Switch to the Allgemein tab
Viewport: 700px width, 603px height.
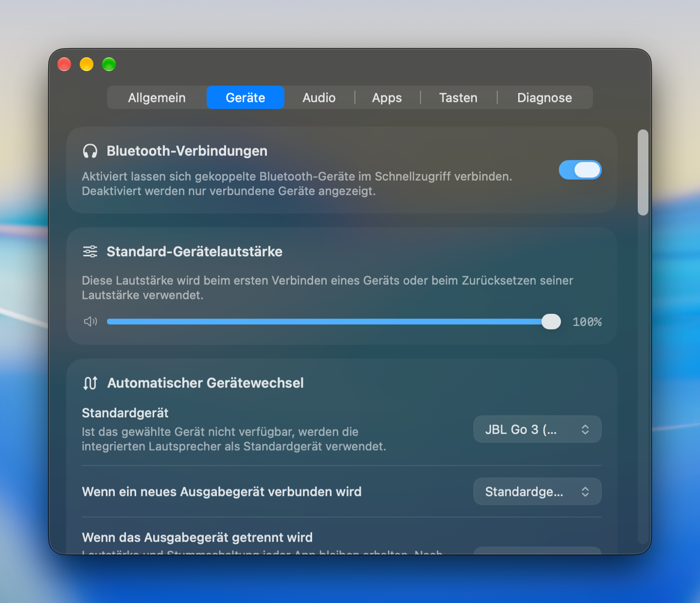pyautogui.click(x=157, y=98)
